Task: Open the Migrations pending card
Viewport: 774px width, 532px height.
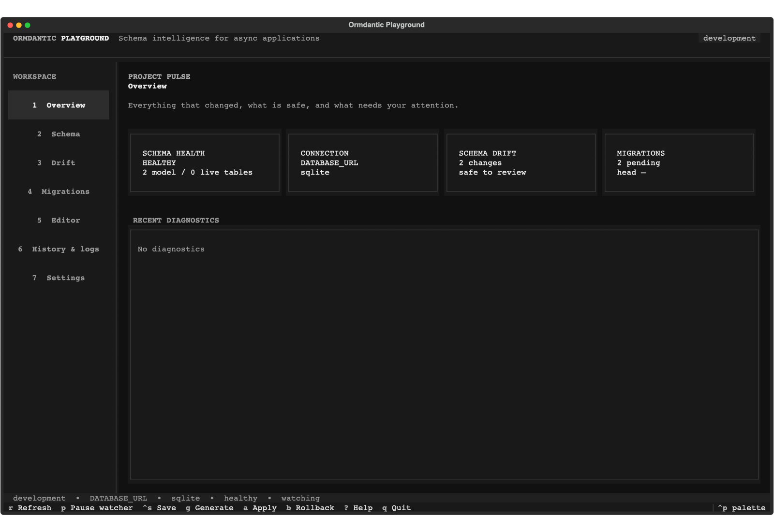Action: point(679,163)
